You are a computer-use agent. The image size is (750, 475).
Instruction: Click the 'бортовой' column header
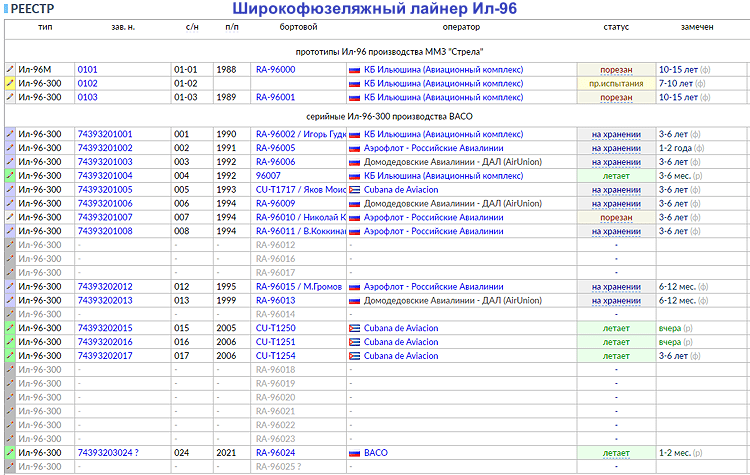coord(298,27)
